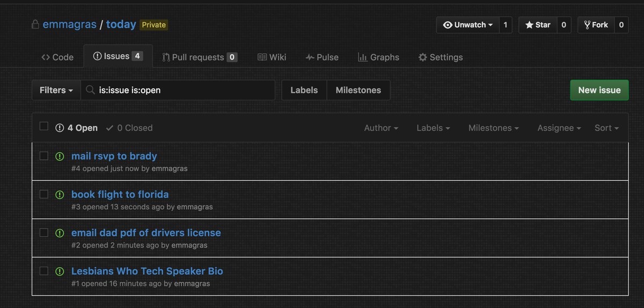Screen dimensions: 644x308
Task: Click author emmagras on issue #1
Action: point(192,283)
